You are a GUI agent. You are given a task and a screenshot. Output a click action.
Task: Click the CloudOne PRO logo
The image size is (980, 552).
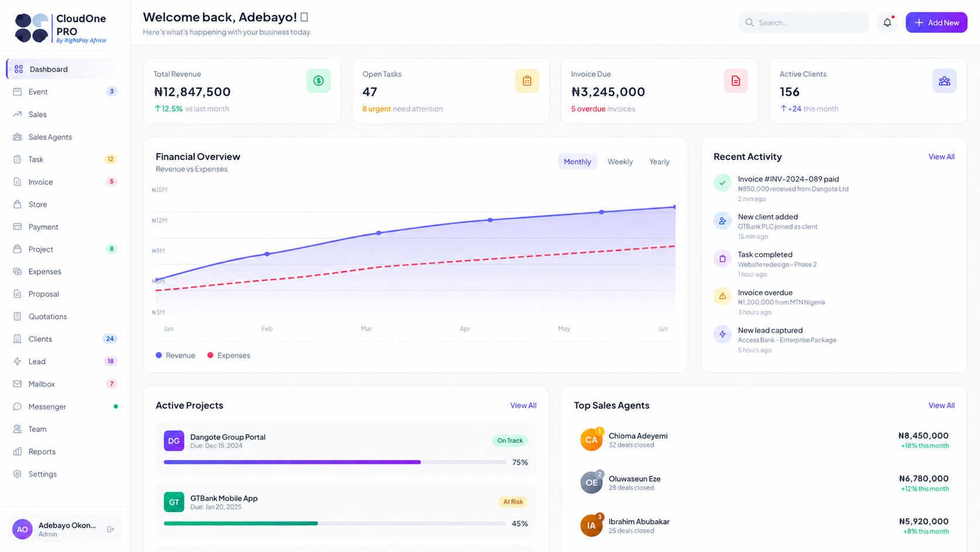(x=60, y=28)
